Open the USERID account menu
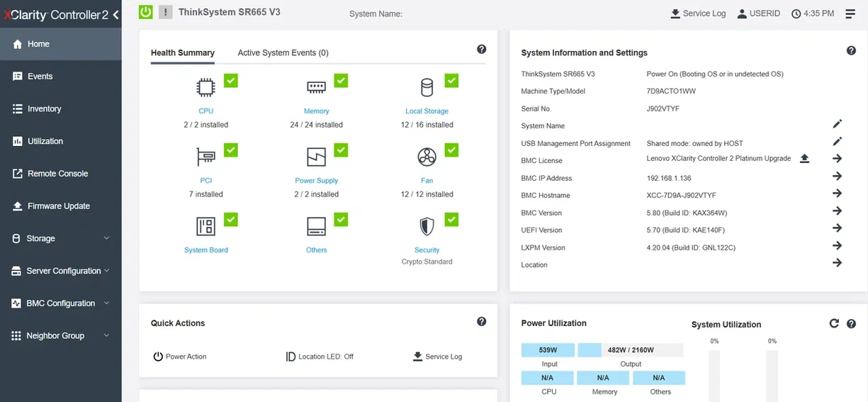 click(759, 13)
